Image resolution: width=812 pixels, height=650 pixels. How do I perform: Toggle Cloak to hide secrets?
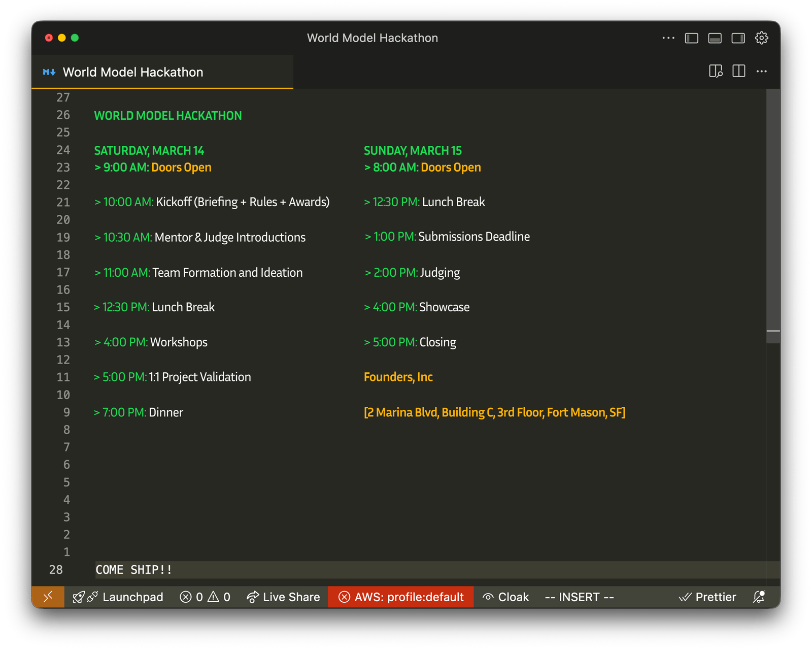[x=505, y=597]
